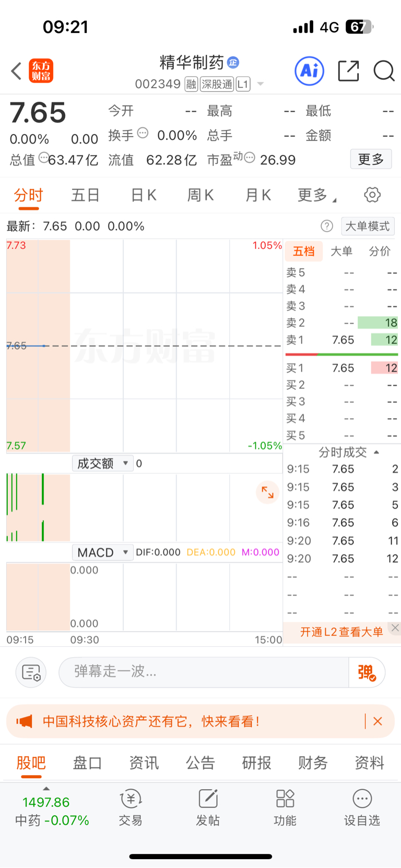Open the 交易 trade icon
Screen dimensions: 401x868
[x=131, y=807]
